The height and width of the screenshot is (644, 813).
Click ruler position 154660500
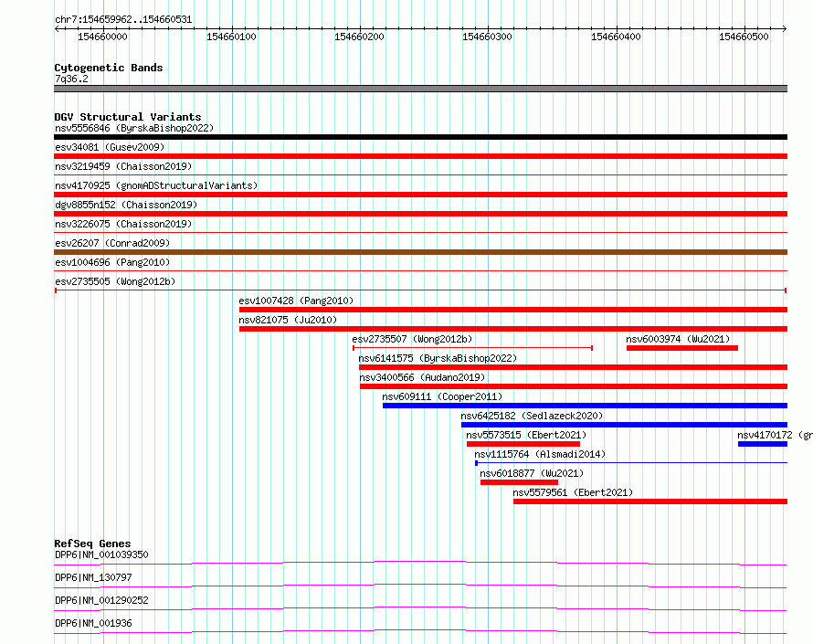[744, 37]
